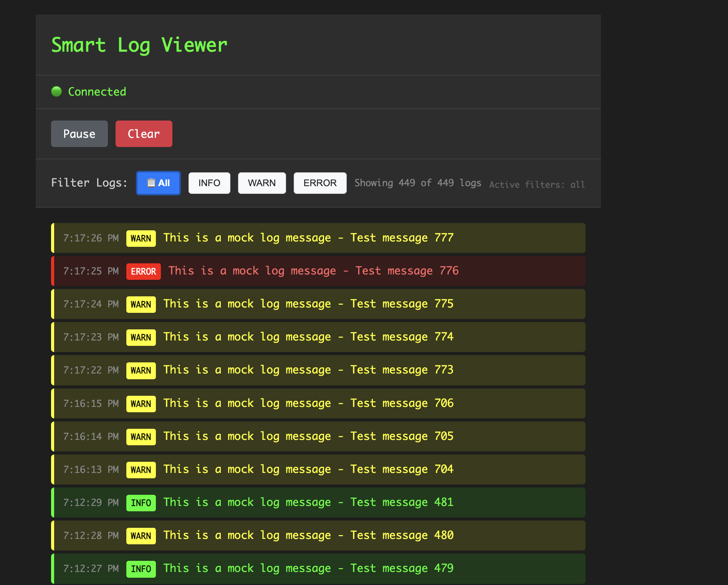Clear all logs with Clear button

(144, 134)
